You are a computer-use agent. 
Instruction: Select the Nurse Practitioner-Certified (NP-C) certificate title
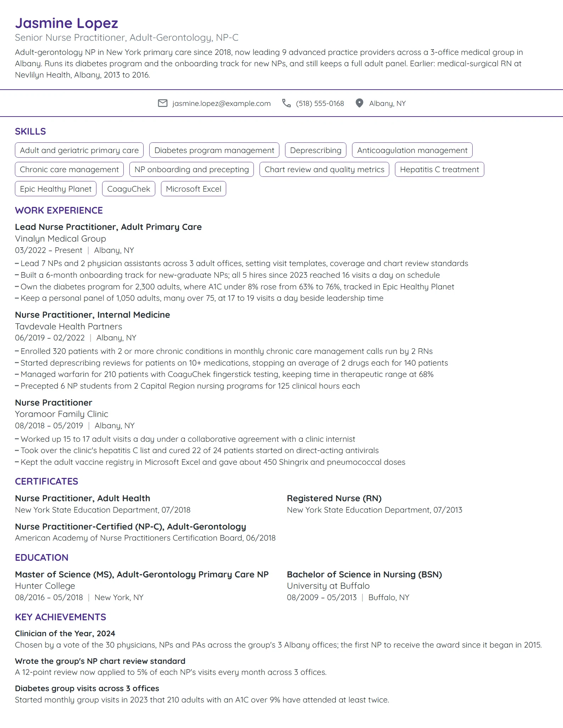coord(130,527)
